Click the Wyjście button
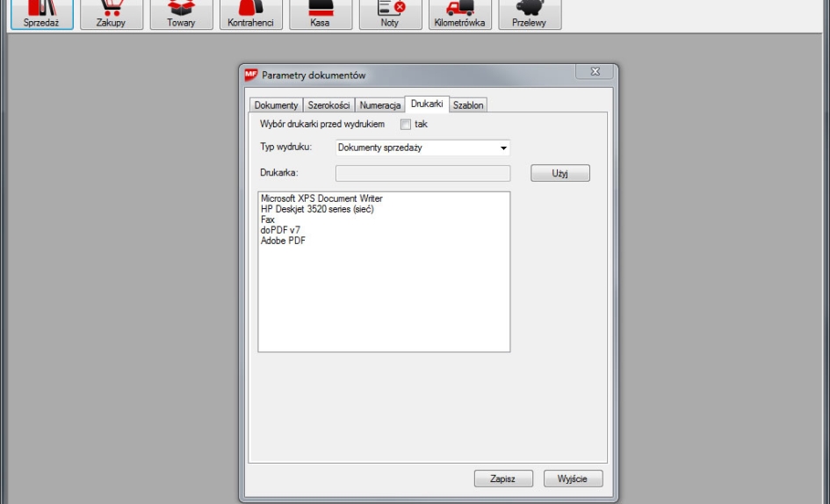 tap(573, 479)
